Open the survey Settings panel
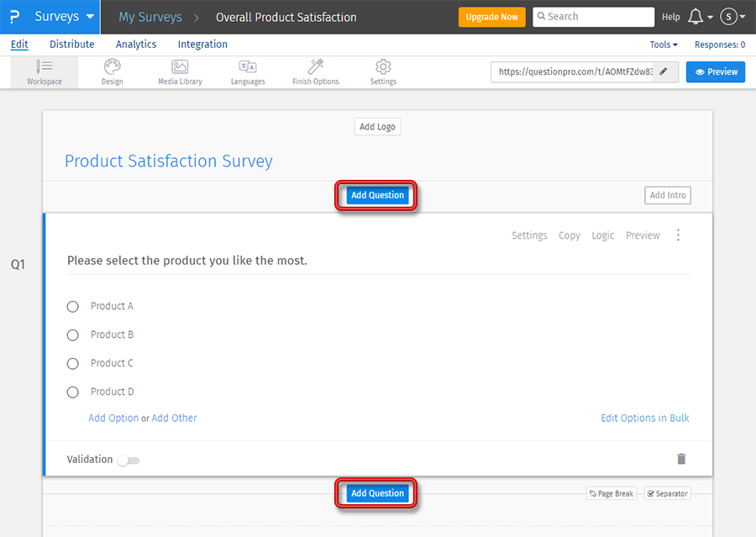756x537 pixels. [382, 71]
